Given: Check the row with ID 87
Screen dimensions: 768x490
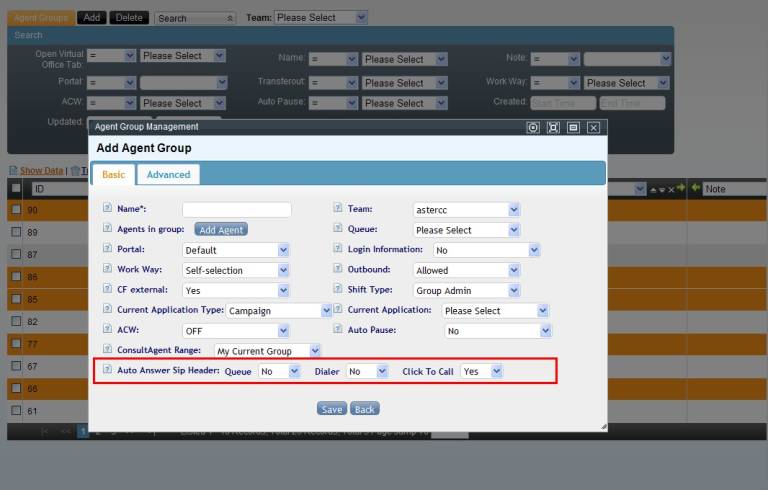Looking at the screenshot, I should [16, 254].
